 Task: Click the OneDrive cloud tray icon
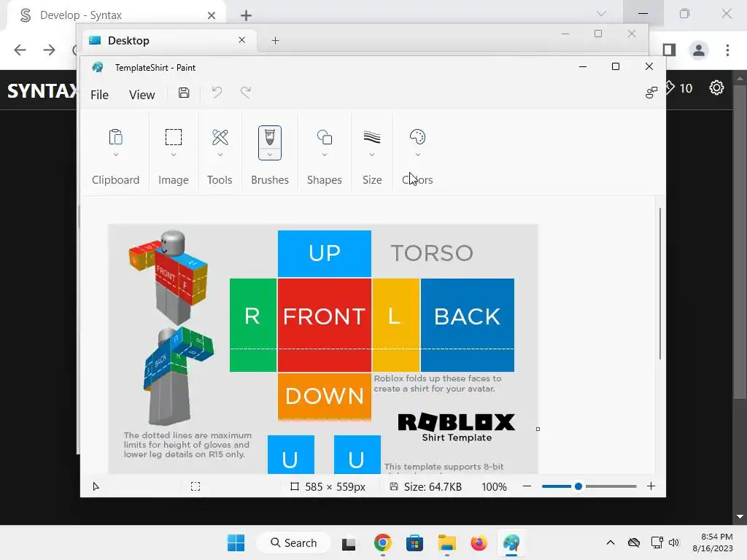point(634,542)
